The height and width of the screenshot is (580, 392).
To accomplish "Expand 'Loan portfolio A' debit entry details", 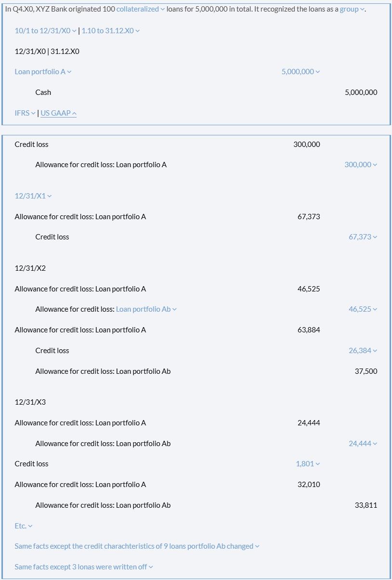I will tap(43, 72).
